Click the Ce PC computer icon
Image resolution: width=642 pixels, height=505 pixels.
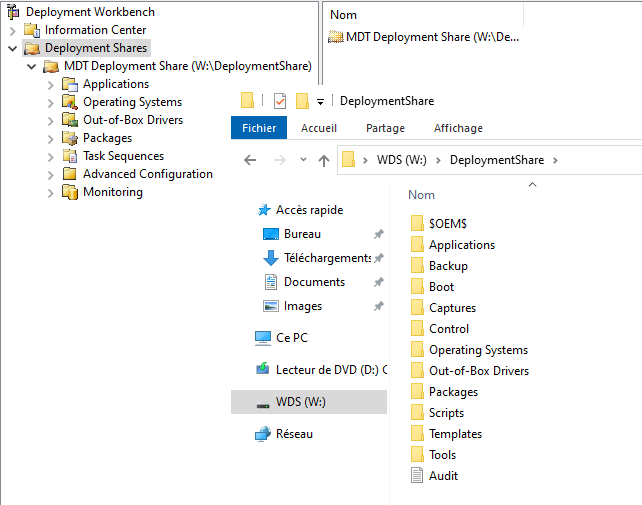point(263,338)
